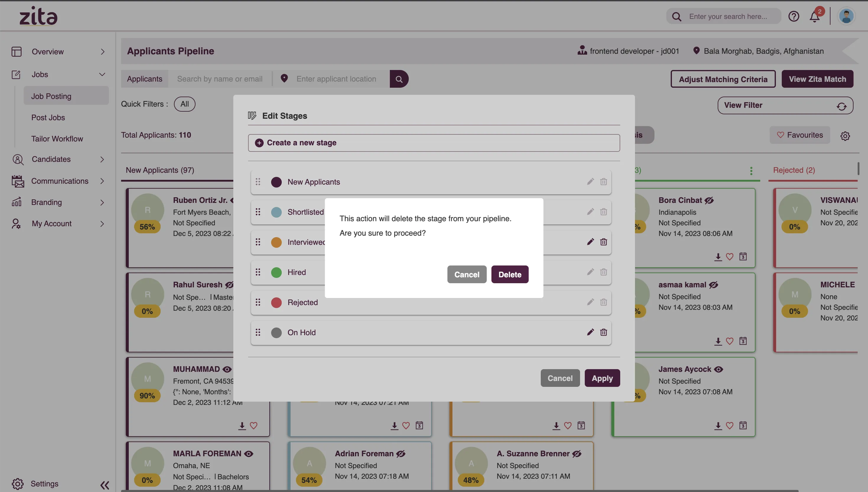This screenshot has width=868, height=492.
Task: Grab the On Hold drag handle
Action: (x=258, y=332)
